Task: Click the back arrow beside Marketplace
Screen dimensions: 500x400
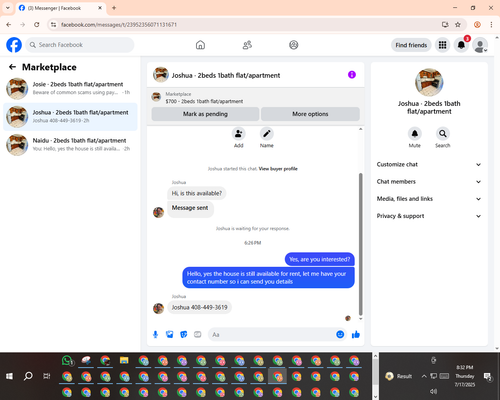Action: click(x=12, y=67)
